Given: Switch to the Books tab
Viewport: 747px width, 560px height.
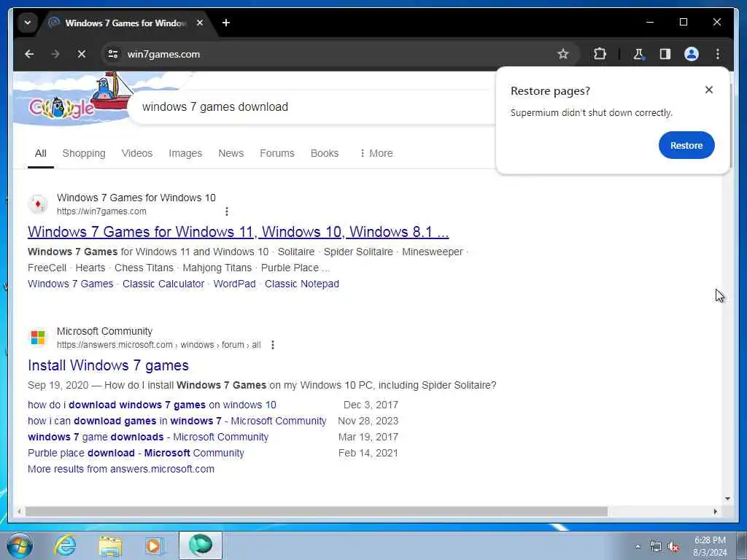Looking at the screenshot, I should click(x=325, y=153).
